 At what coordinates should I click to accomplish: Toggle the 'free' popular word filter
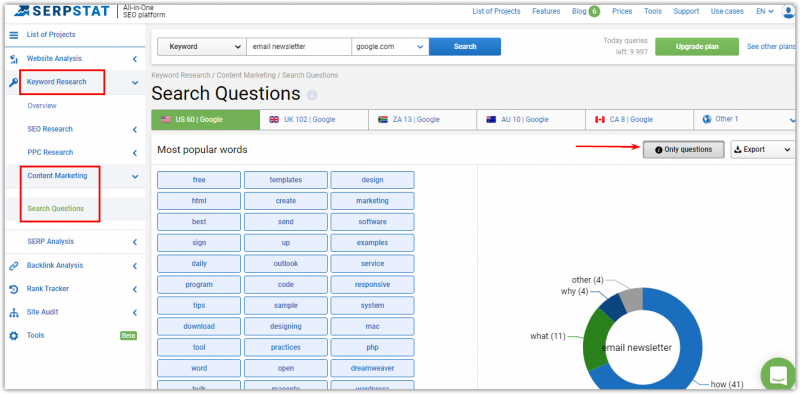[x=199, y=180]
